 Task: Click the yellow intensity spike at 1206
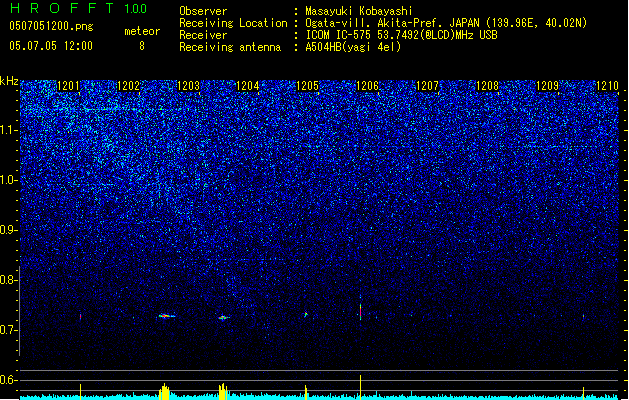[x=361, y=387]
